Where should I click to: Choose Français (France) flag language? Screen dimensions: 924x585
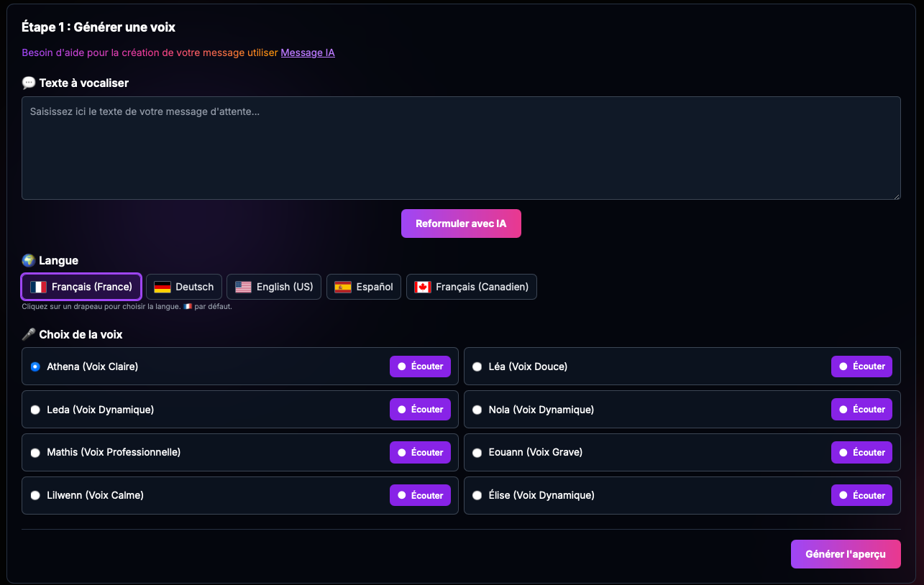coord(81,287)
